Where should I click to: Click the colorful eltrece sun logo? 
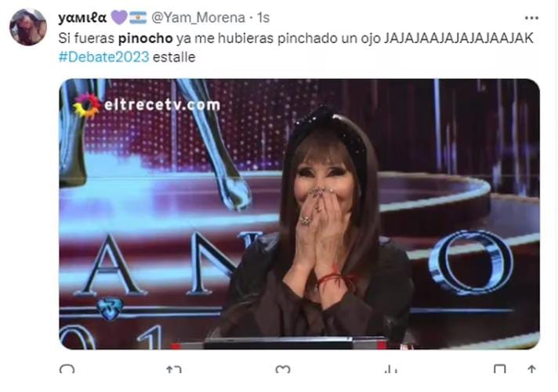pos(87,105)
